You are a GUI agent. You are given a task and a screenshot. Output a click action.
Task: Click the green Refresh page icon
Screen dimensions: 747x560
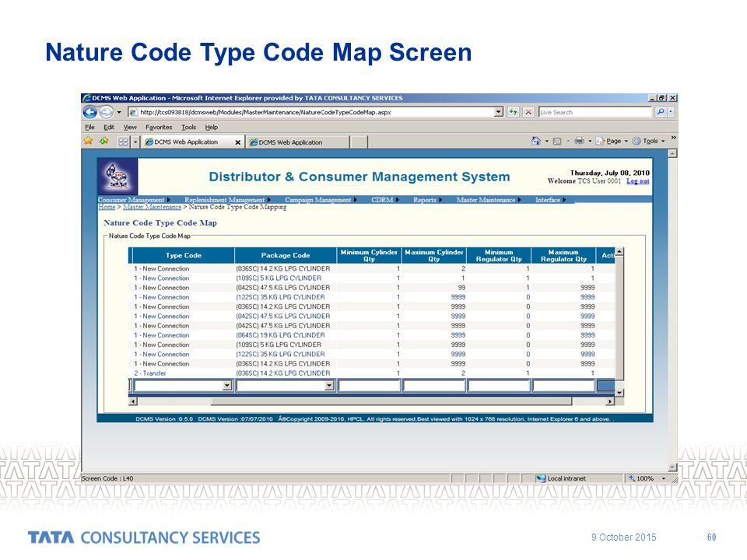click(x=513, y=112)
